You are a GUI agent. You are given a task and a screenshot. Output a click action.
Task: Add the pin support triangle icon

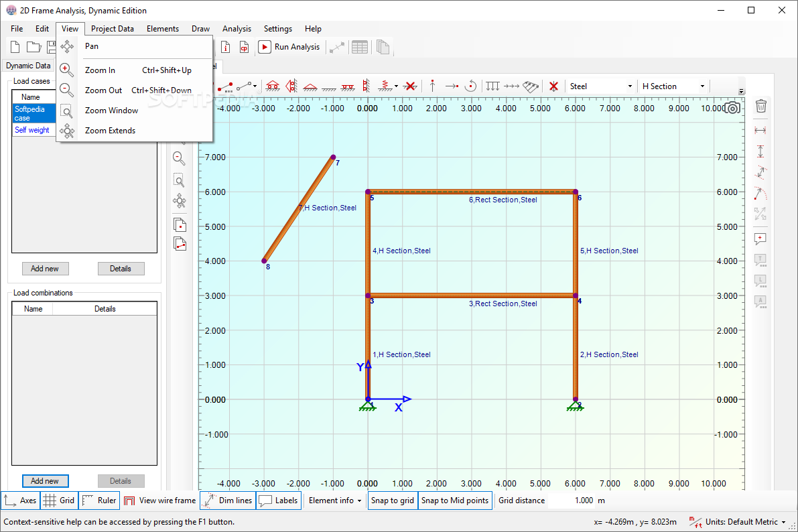310,86
